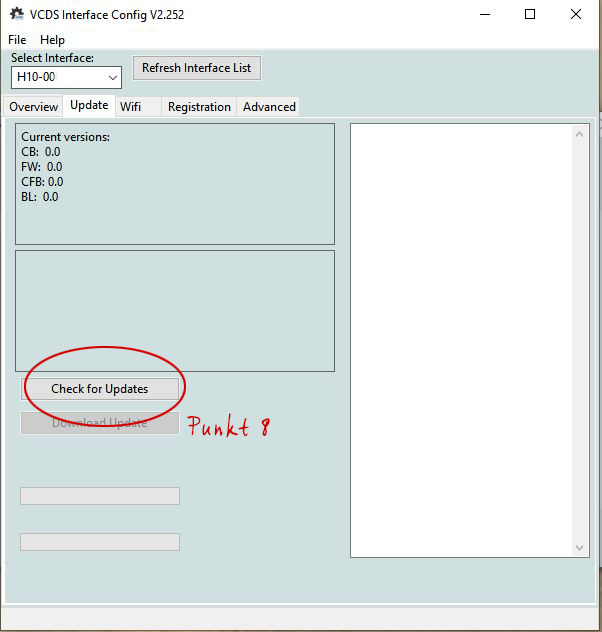The width and height of the screenshot is (602, 632).
Task: Click the 'BL: 0.0' version line
Action: tap(40, 197)
